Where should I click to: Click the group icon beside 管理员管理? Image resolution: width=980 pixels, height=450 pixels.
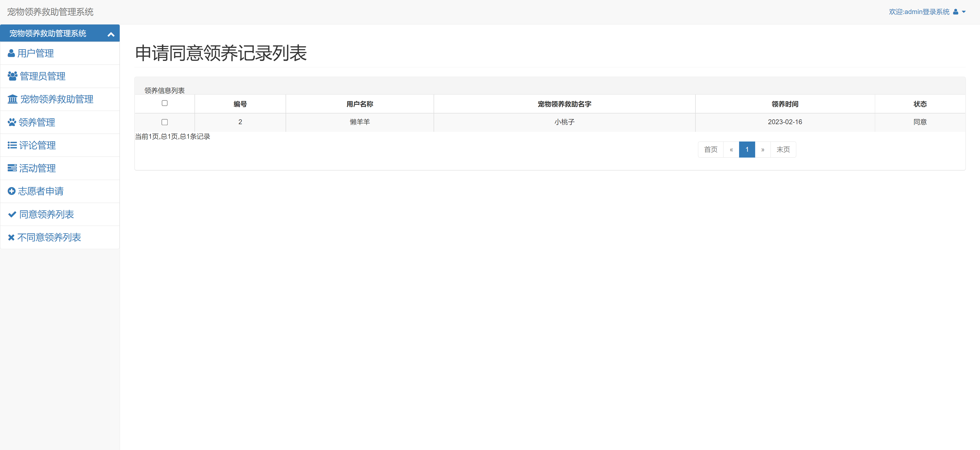point(13,76)
